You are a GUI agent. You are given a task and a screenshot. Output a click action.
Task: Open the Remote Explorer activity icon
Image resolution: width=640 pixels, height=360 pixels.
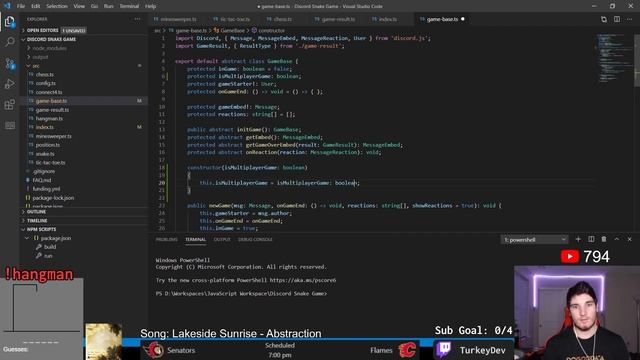pos(9,125)
